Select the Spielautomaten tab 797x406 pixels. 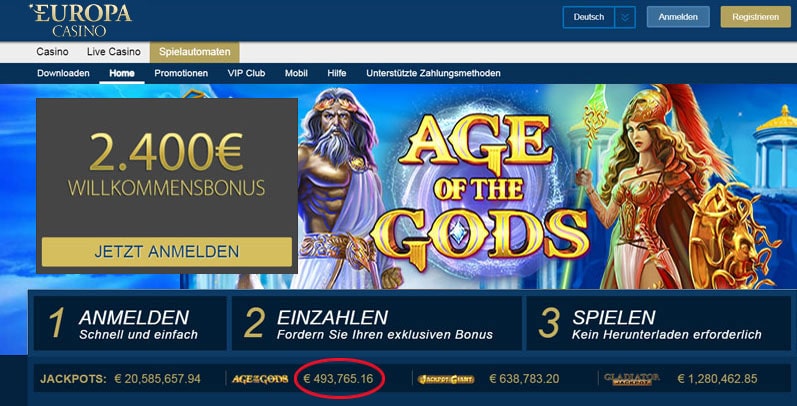tap(195, 52)
